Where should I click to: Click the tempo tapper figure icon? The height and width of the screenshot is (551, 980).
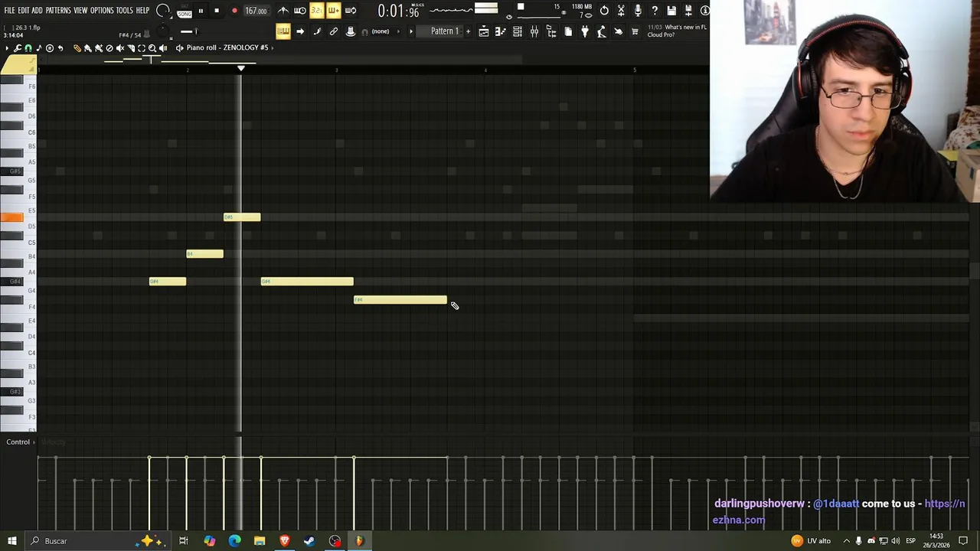pos(602,31)
